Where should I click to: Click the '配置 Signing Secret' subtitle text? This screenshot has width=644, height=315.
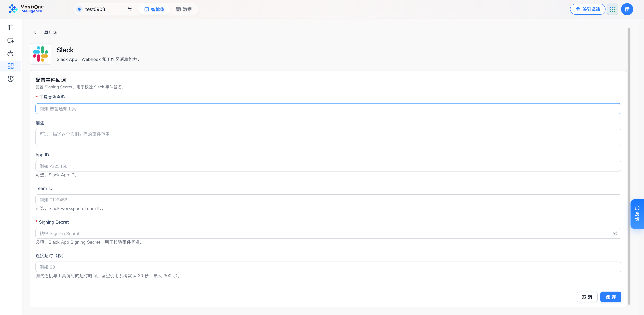click(80, 87)
